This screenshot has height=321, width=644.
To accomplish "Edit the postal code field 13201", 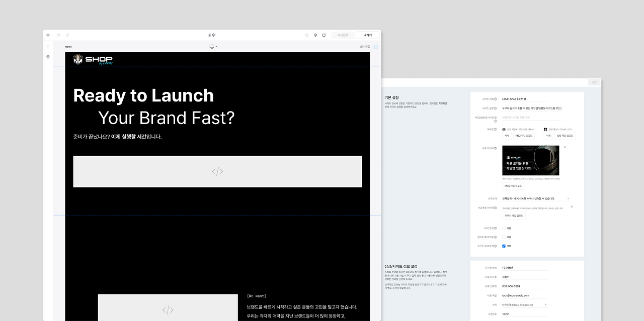I will point(525,314).
